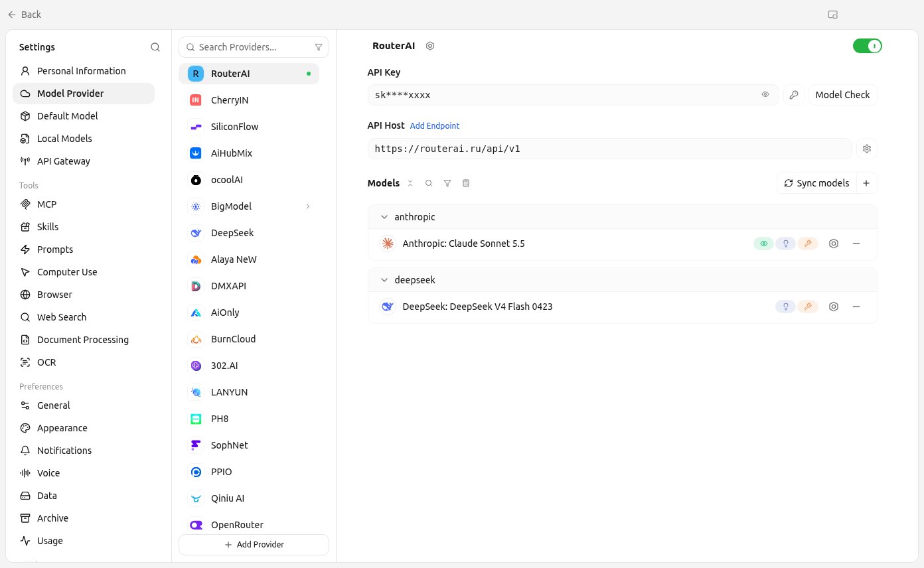Focus the Search Providers input
Screen dimensions: 924x568
[254, 47]
